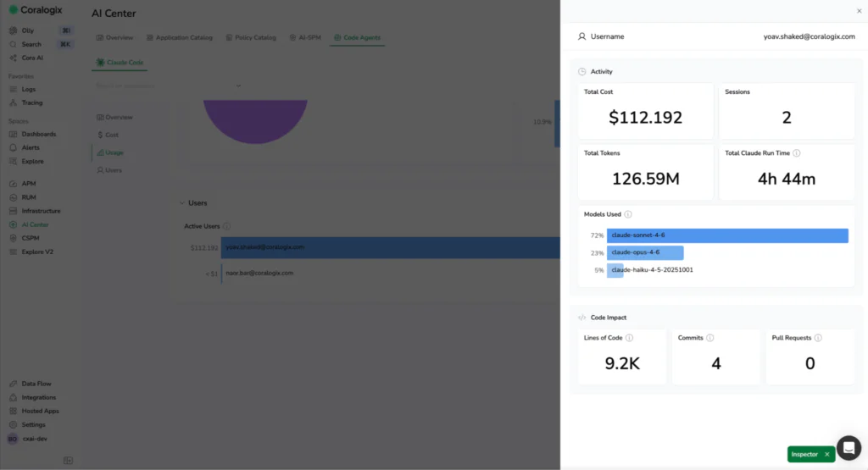Image resolution: width=868 pixels, height=470 pixels.
Task: Click the info icon beside Models Used
Action: [628, 214]
